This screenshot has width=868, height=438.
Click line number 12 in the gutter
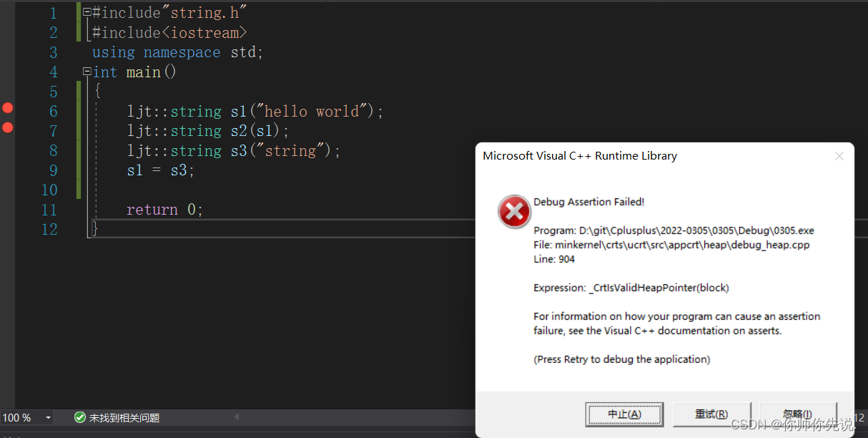click(49, 229)
